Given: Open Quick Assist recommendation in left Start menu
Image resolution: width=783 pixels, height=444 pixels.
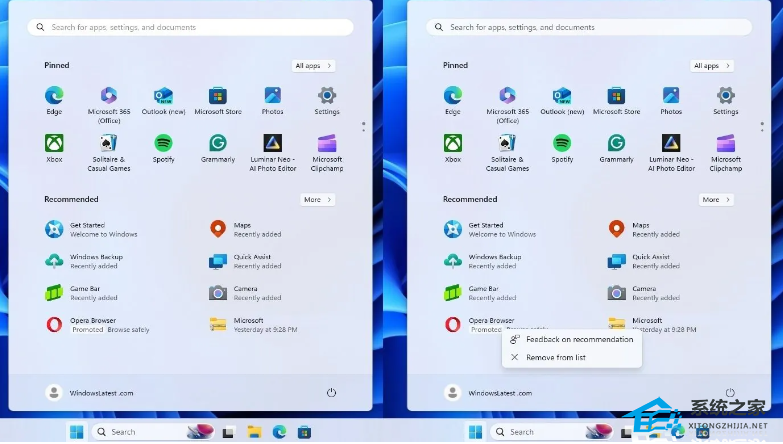Looking at the screenshot, I should click(x=245, y=261).
